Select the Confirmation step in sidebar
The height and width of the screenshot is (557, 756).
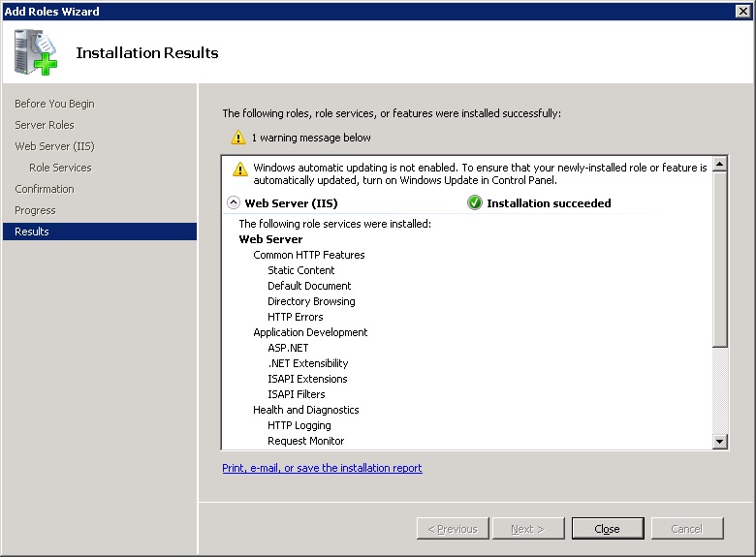pos(45,189)
